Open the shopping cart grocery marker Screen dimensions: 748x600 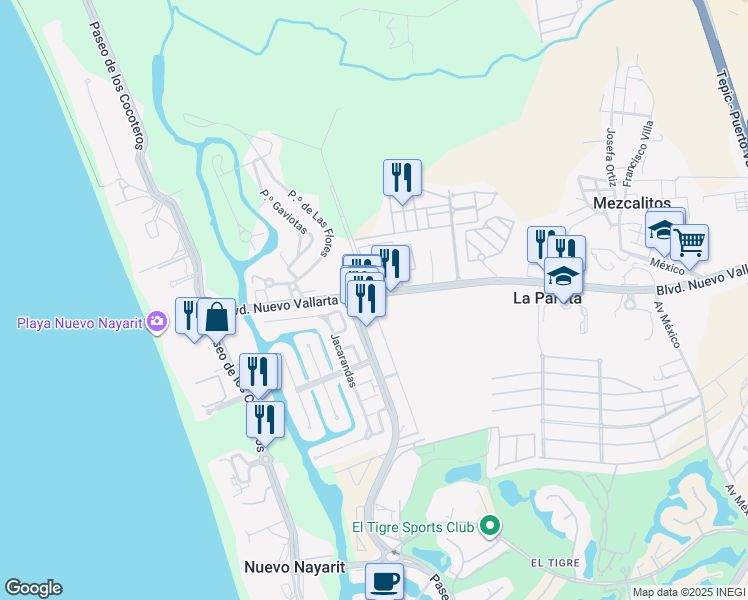click(x=689, y=242)
